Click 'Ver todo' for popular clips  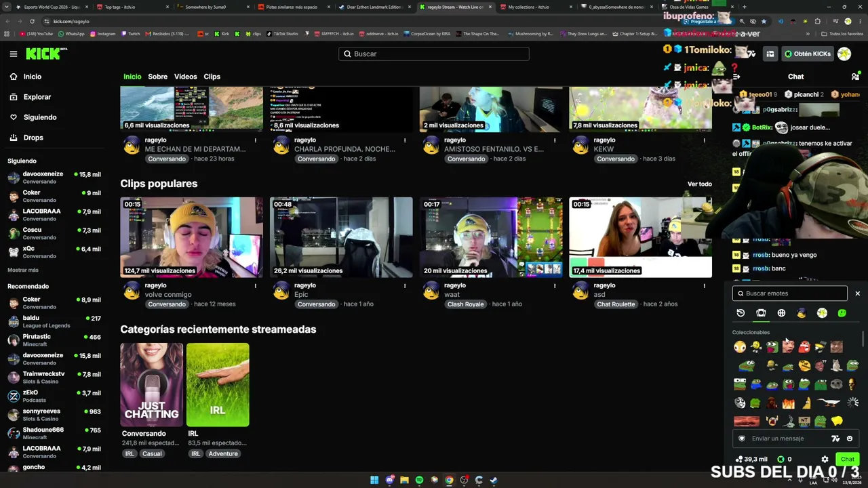pyautogui.click(x=699, y=184)
